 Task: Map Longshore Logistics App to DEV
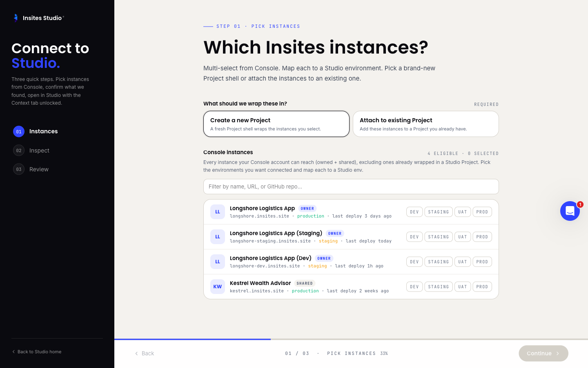pos(414,212)
